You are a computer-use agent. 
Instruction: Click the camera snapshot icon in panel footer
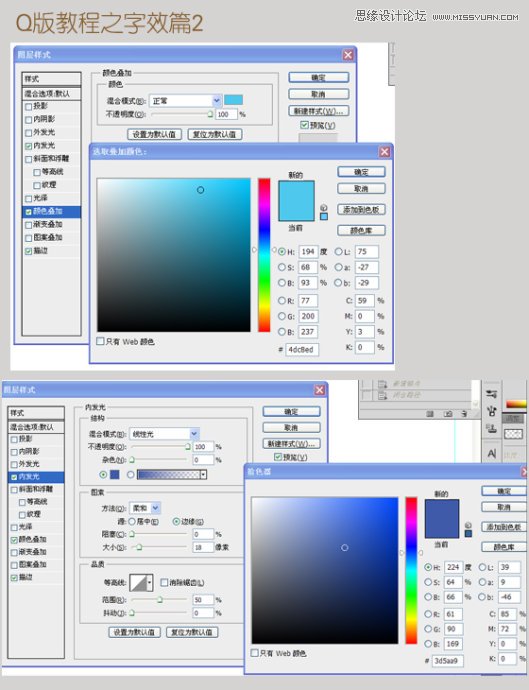click(x=448, y=414)
